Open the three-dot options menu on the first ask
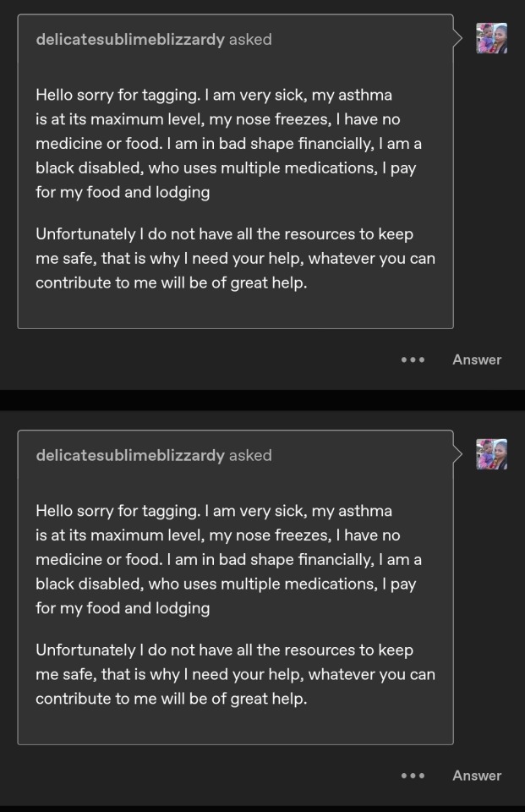Image resolution: width=525 pixels, height=812 pixels. pyautogui.click(x=413, y=359)
